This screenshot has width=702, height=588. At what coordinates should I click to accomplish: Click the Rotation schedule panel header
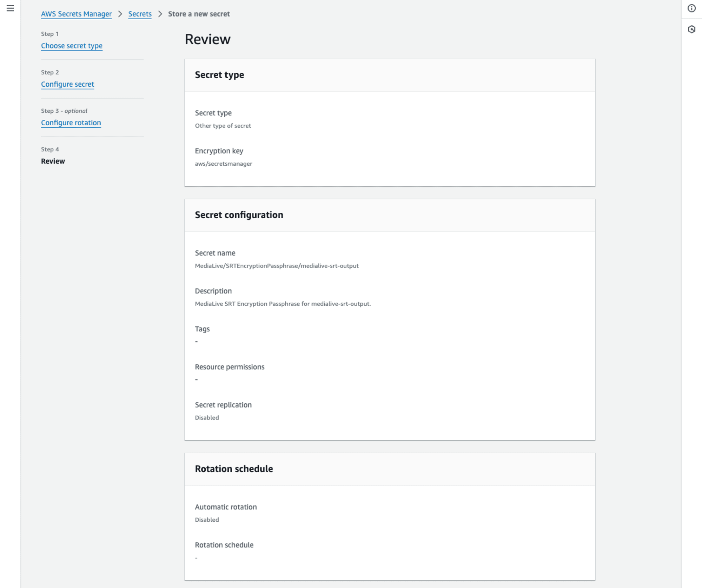click(x=390, y=469)
